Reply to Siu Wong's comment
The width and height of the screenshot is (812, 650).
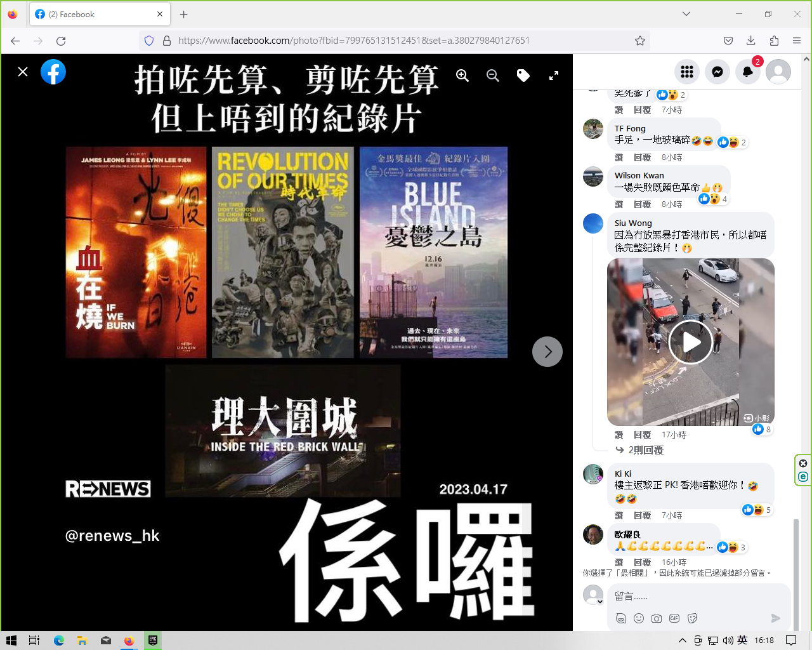pos(642,435)
